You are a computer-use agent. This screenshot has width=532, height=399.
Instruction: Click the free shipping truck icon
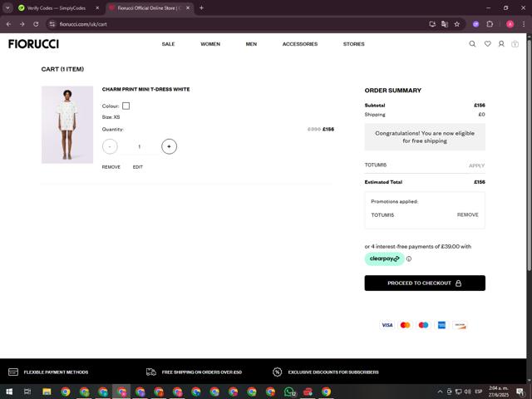(x=151, y=372)
